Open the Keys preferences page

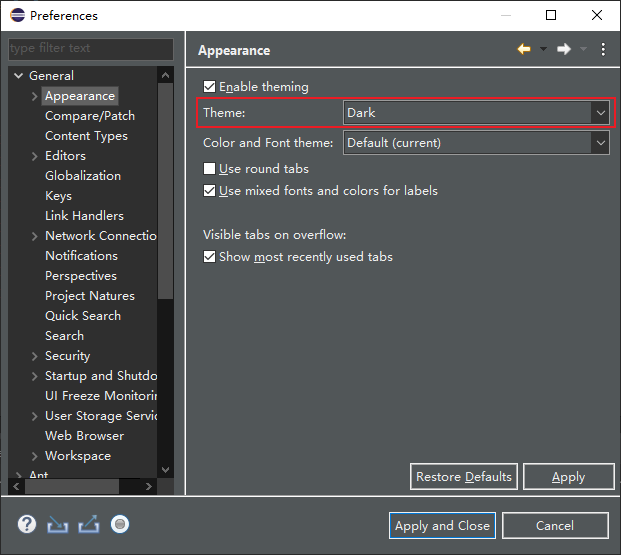pyautogui.click(x=58, y=196)
